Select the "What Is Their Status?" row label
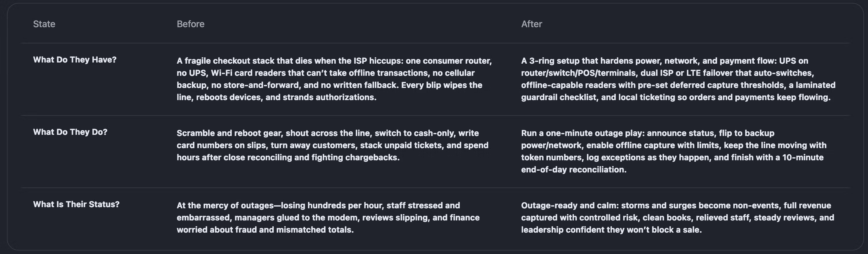Image resolution: width=868 pixels, height=254 pixels. [76, 204]
